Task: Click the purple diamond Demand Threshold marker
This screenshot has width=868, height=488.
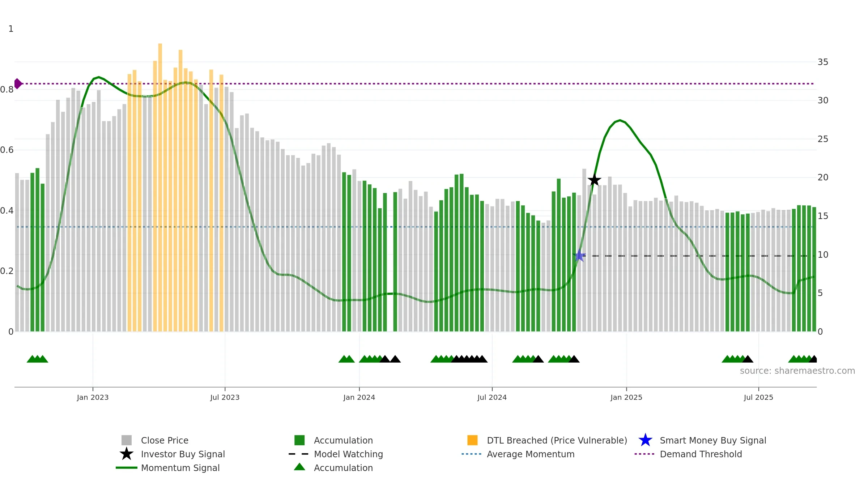Action: [18, 84]
